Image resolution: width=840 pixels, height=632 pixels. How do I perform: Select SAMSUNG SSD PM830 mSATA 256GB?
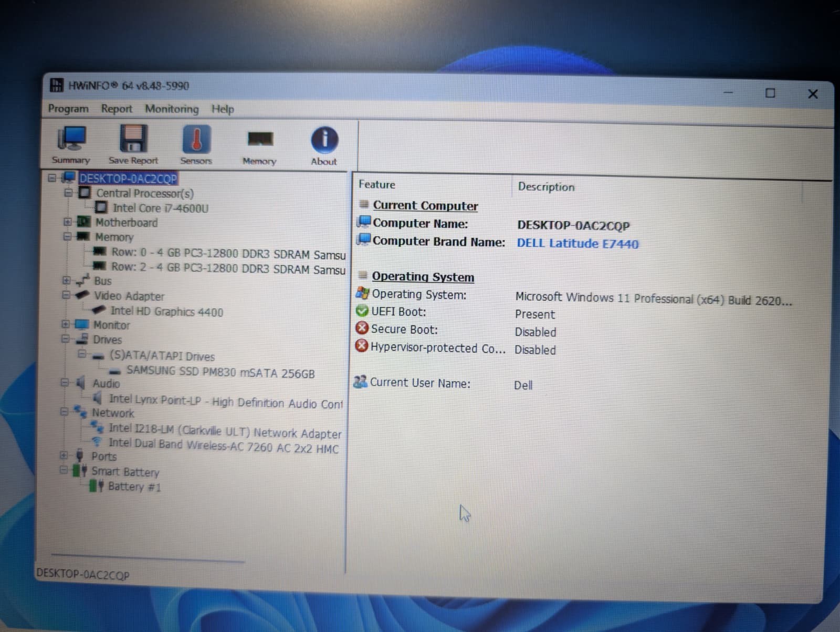220,372
